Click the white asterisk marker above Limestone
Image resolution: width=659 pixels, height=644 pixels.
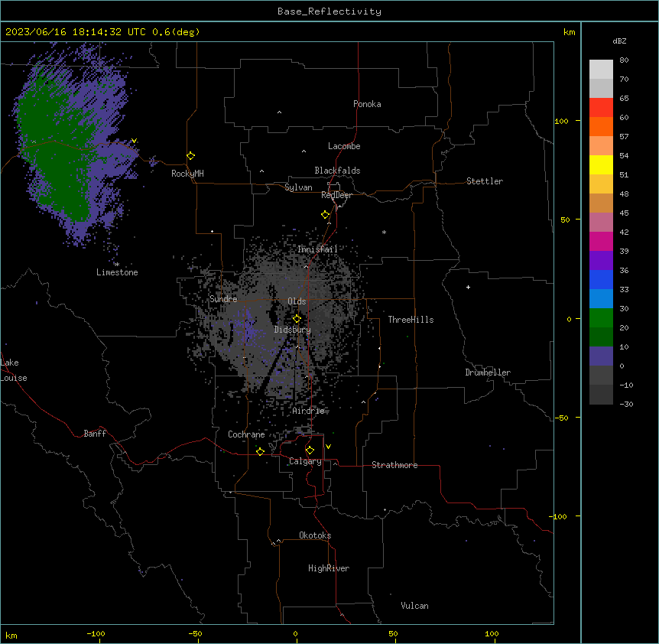pyautogui.click(x=117, y=265)
